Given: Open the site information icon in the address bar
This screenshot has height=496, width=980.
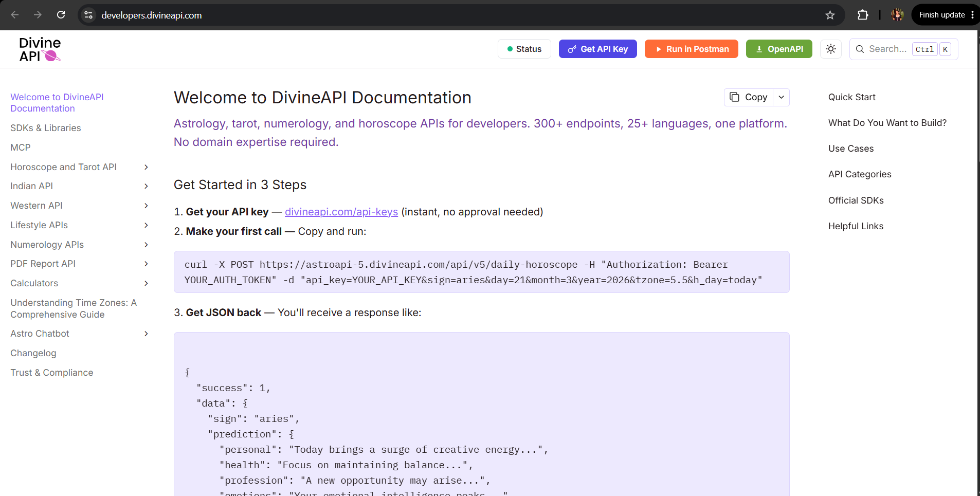Looking at the screenshot, I should coord(88,15).
